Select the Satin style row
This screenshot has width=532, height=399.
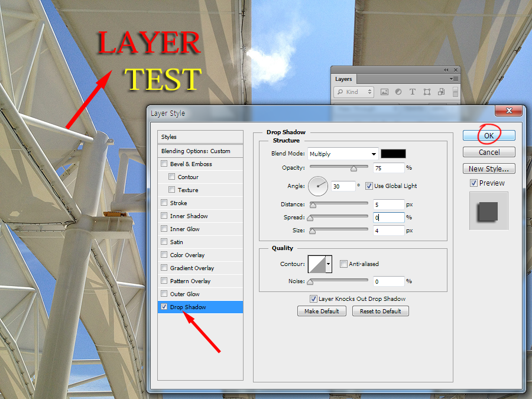[200, 242]
